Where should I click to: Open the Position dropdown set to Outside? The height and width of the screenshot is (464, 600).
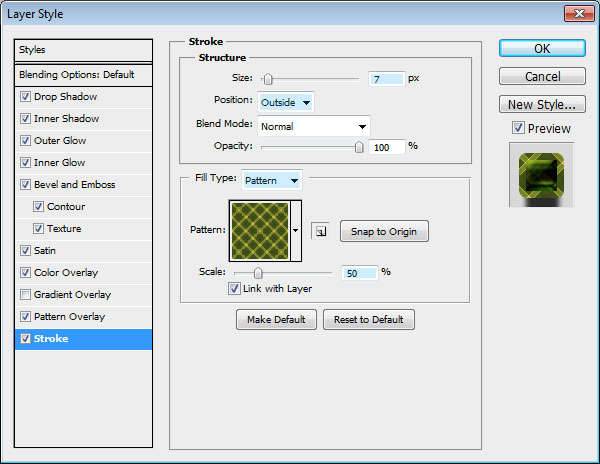click(x=286, y=102)
